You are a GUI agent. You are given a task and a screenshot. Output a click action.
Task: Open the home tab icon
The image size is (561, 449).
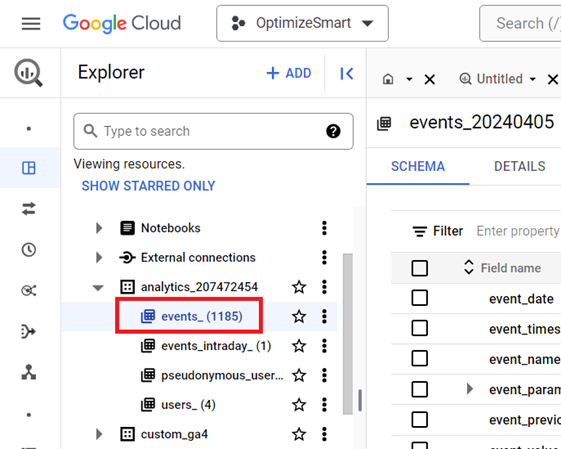click(x=388, y=79)
